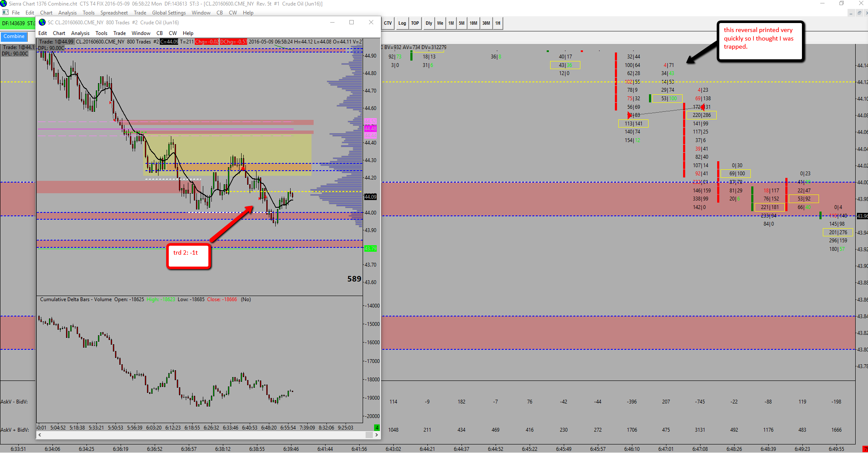Image resolution: width=868 pixels, height=453 pixels.
Task: Open main window Window menu
Action: [201, 13]
